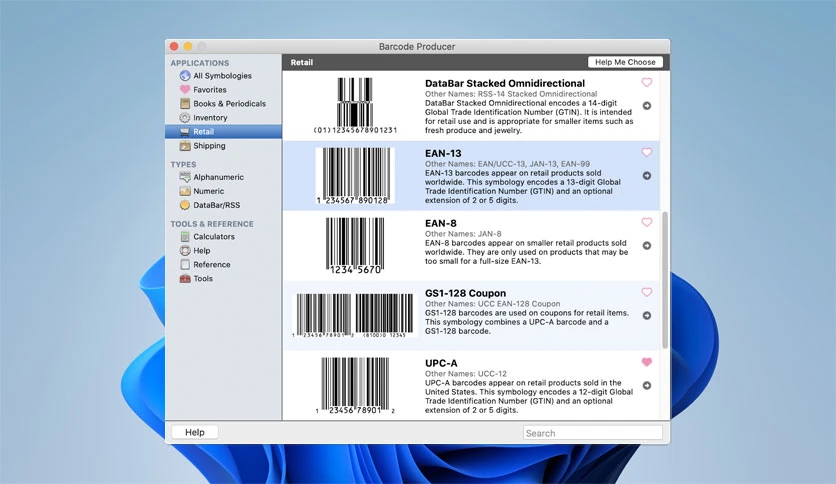Favorite EAN-13 using its heart

click(x=647, y=152)
